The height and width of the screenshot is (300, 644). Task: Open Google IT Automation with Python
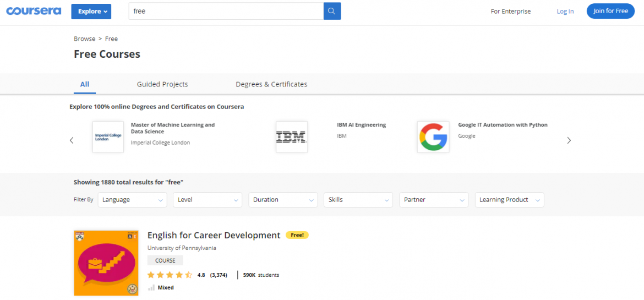[503, 125]
